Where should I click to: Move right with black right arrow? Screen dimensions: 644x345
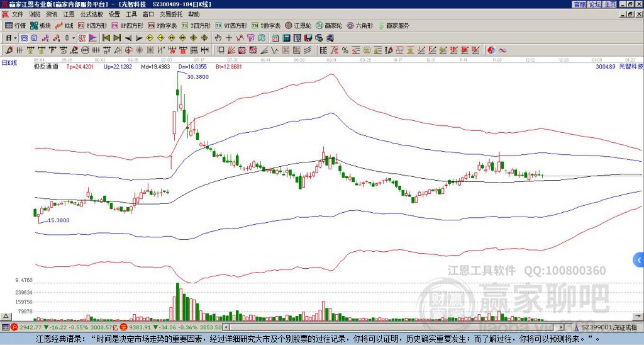[139, 38]
